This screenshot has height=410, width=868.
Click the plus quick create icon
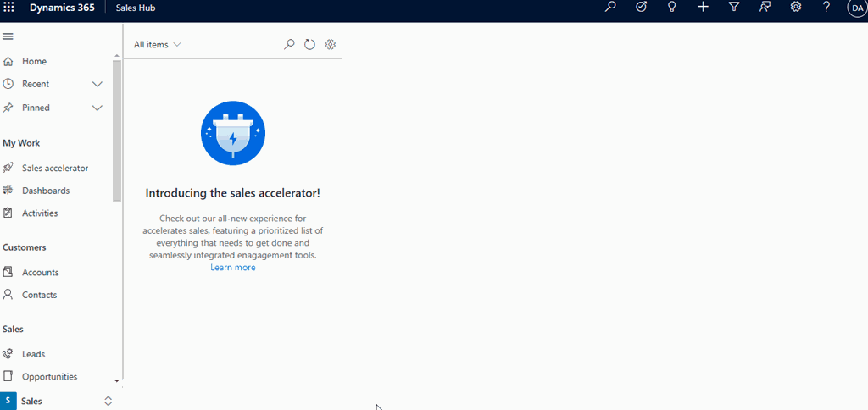pos(703,8)
